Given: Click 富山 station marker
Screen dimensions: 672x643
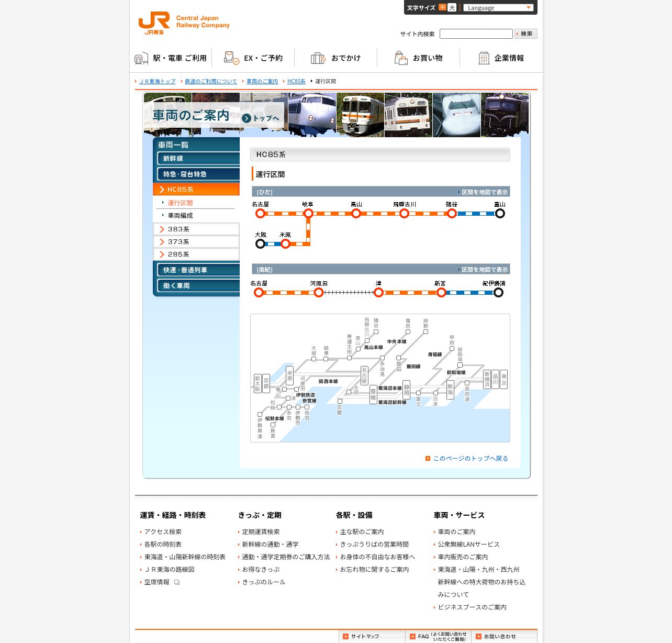Looking at the screenshot, I should tap(500, 213).
